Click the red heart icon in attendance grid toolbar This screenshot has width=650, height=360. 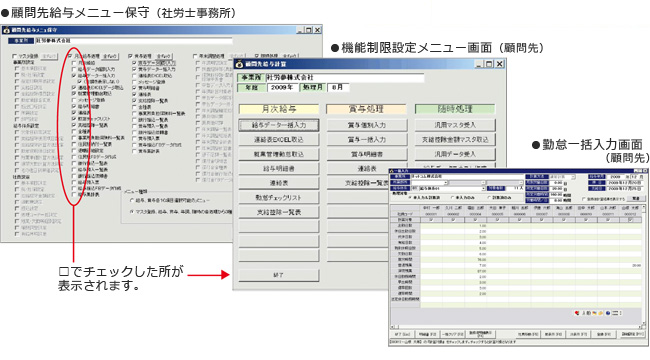pos(577,313)
